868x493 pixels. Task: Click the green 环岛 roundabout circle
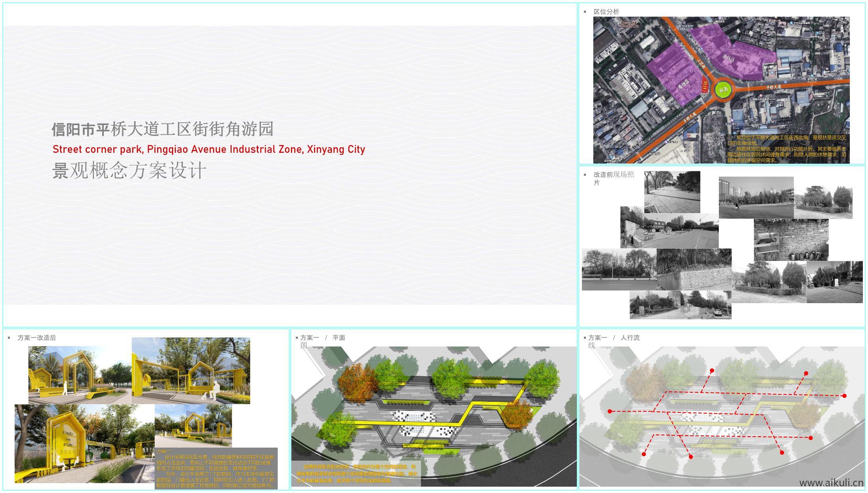[x=723, y=90]
